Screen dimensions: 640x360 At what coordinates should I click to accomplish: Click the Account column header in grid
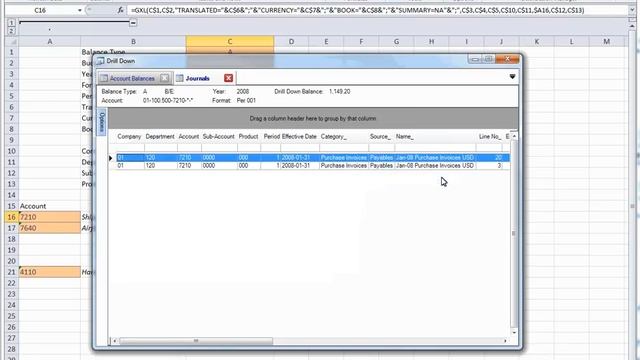point(189,136)
